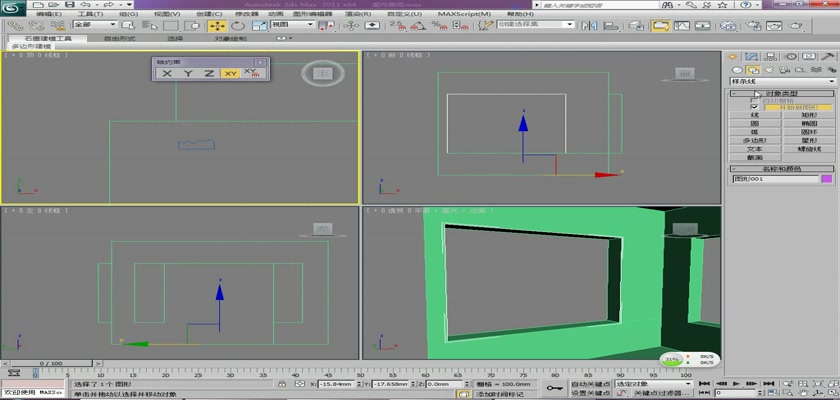840x400 pixels.
Task: Open the Render Setup icon
Action: coord(754,25)
